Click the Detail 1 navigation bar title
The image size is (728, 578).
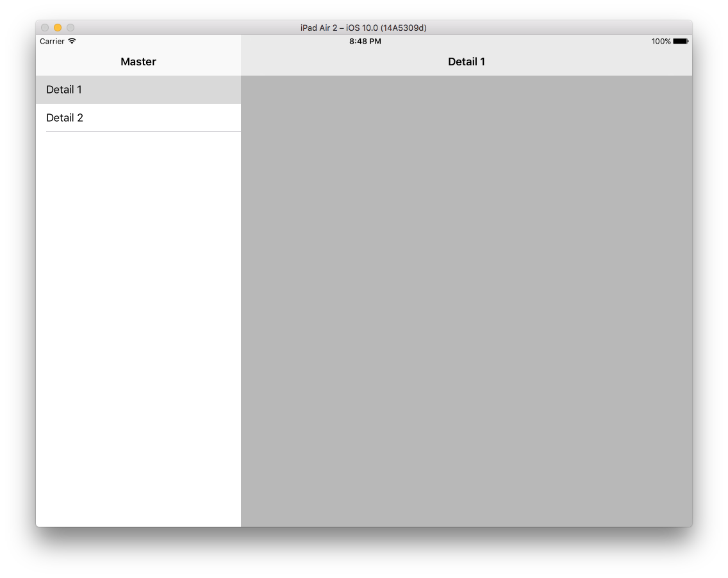466,62
